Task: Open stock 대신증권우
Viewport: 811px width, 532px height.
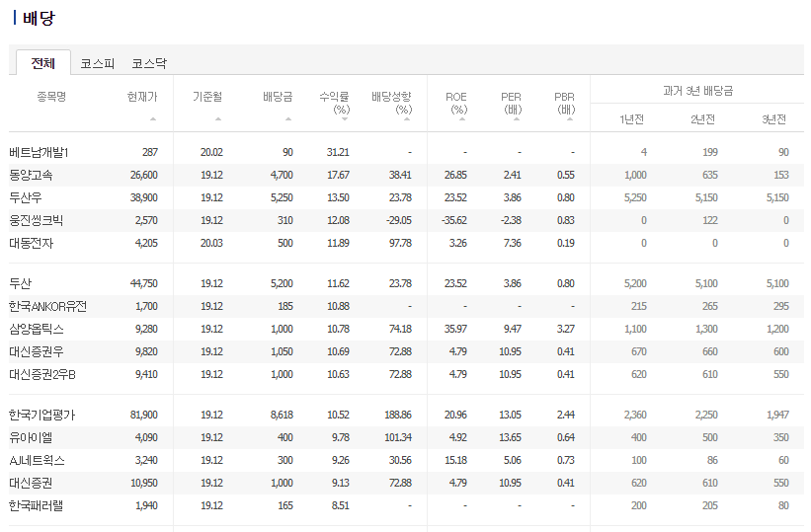Action: pos(37,352)
